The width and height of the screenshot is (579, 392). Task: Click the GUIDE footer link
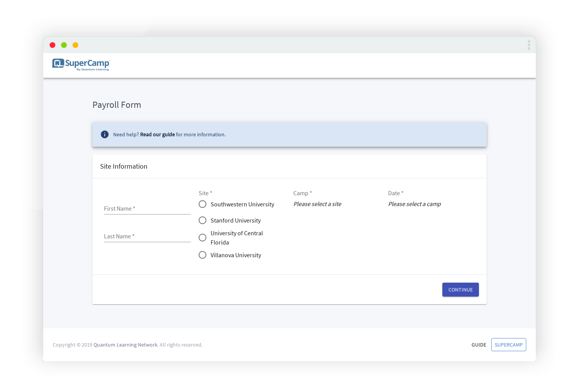[x=479, y=345]
